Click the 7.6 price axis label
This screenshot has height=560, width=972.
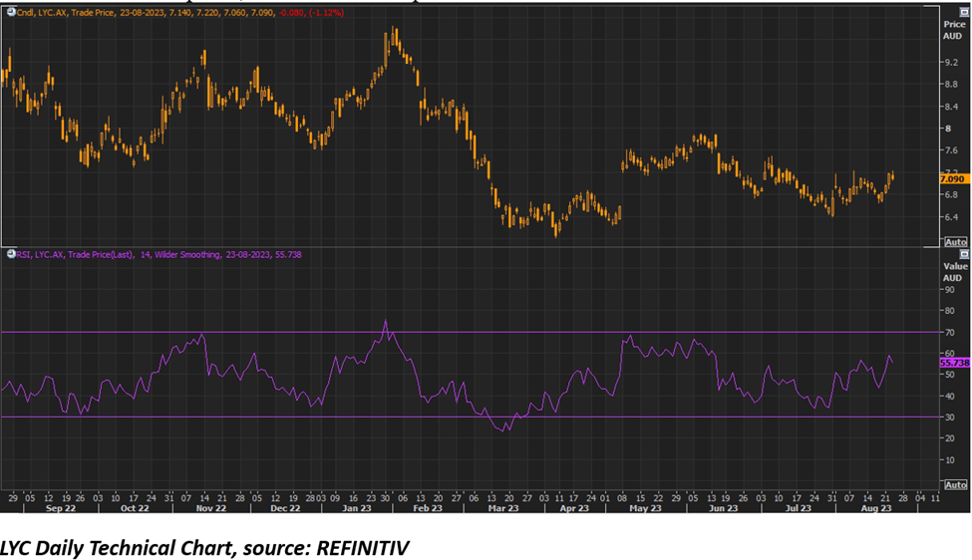point(951,150)
